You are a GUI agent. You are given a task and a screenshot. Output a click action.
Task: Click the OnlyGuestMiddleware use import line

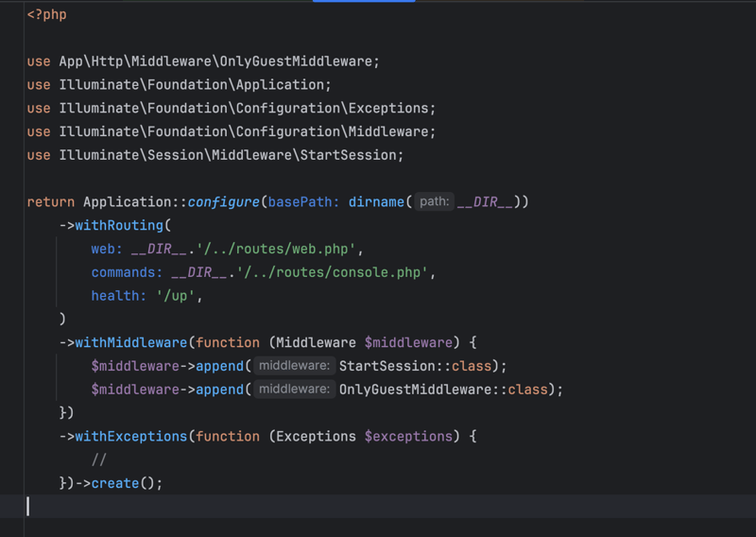tap(203, 61)
